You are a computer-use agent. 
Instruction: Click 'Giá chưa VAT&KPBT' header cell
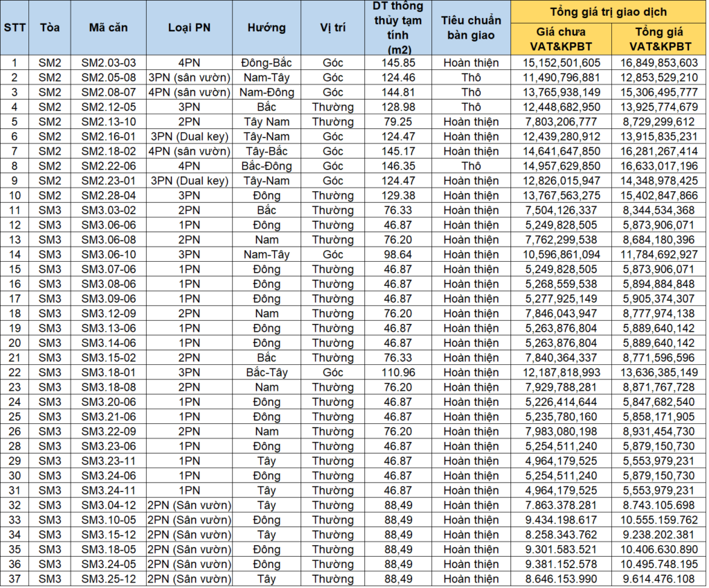(561, 39)
